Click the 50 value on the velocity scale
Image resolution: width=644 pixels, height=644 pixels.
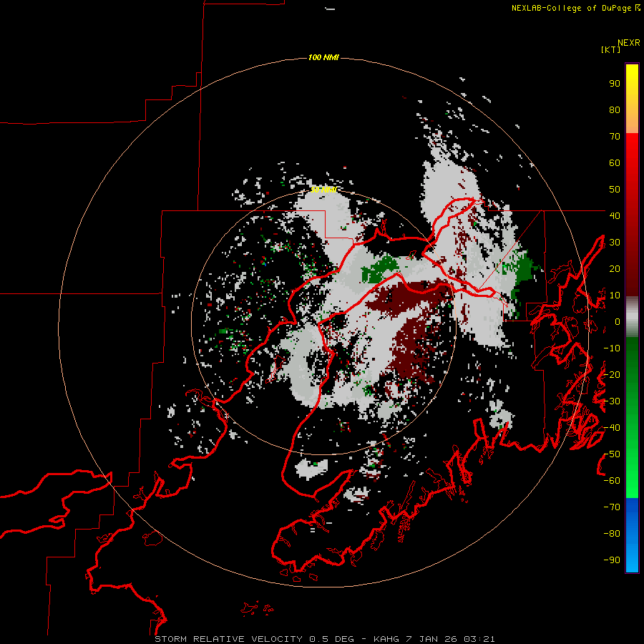[x=615, y=190]
